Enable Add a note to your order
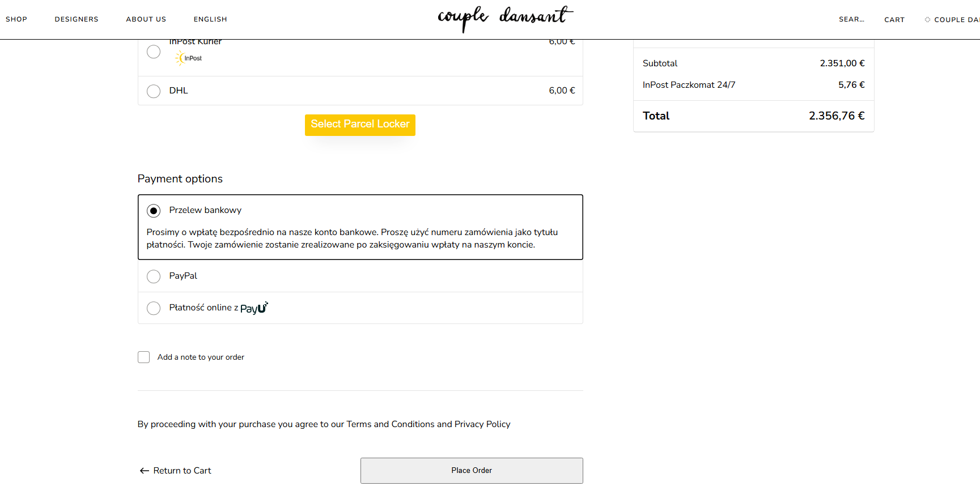 point(144,357)
